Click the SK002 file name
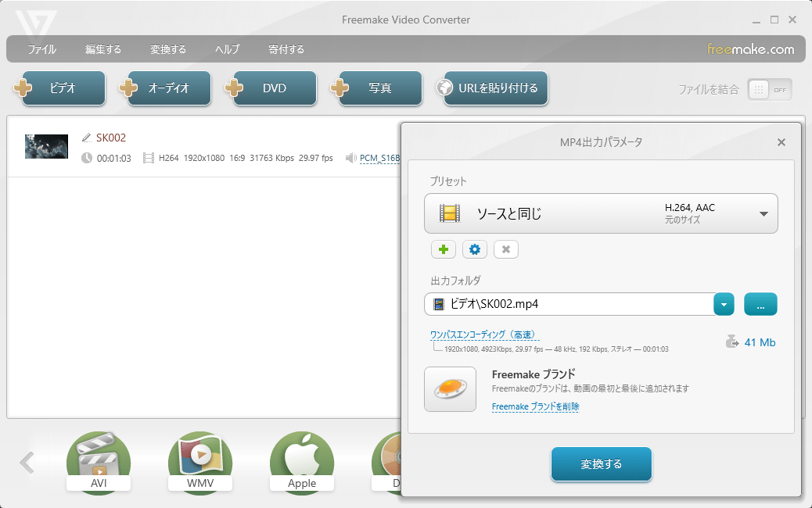812x508 pixels. [x=111, y=138]
